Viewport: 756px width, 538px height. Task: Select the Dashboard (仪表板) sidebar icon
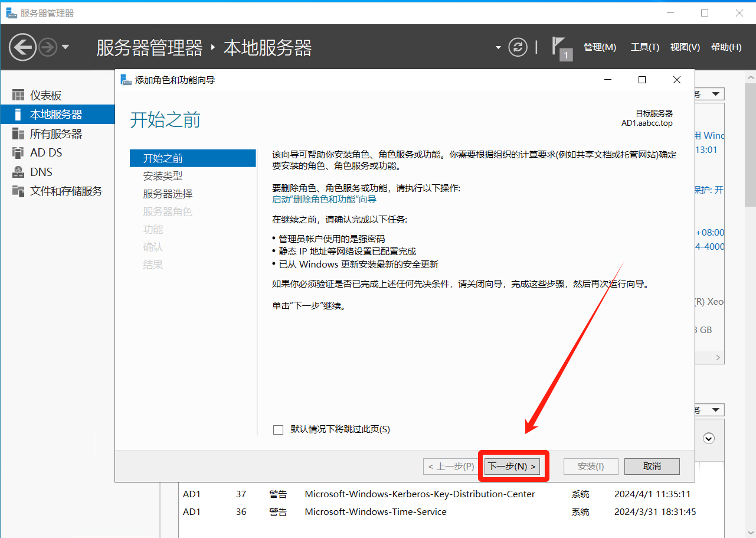click(19, 96)
